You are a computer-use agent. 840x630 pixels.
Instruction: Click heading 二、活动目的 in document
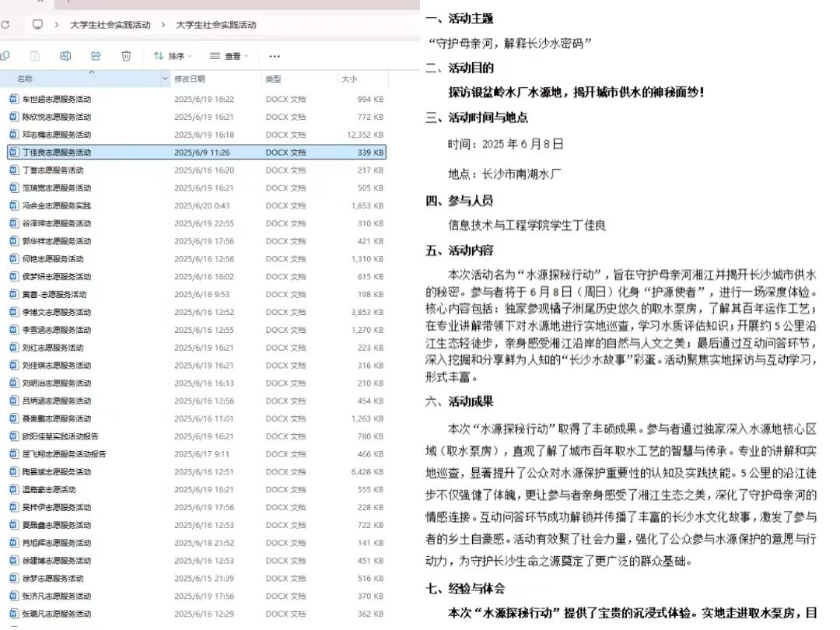(459, 68)
